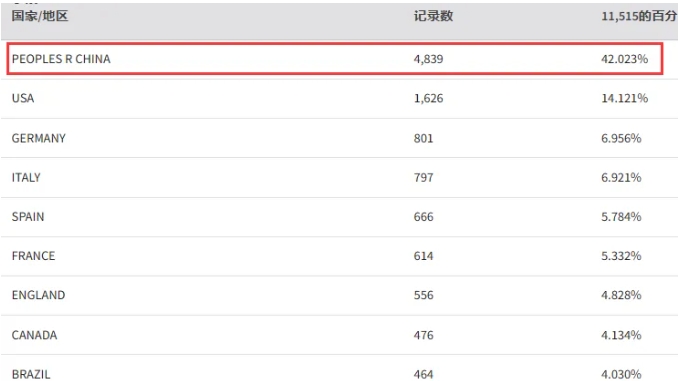The height and width of the screenshot is (381, 679).
Task: Click the FRANCE country entry
Action: [33, 256]
